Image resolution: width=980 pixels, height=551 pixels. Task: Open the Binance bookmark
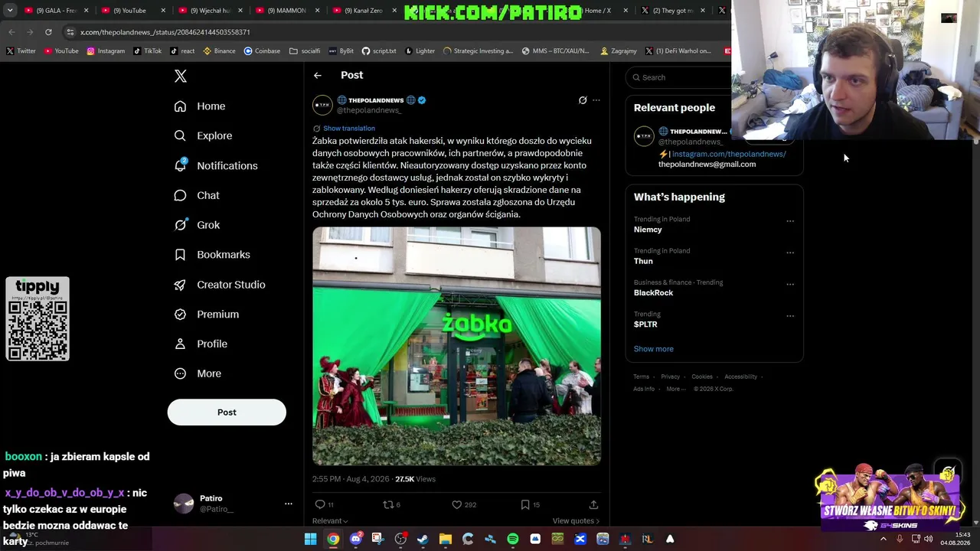pos(219,51)
